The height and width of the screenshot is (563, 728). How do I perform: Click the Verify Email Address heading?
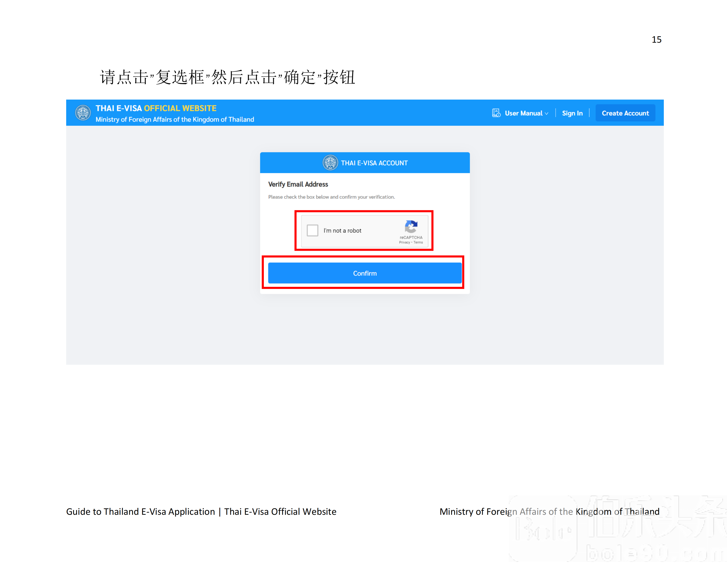coord(298,184)
